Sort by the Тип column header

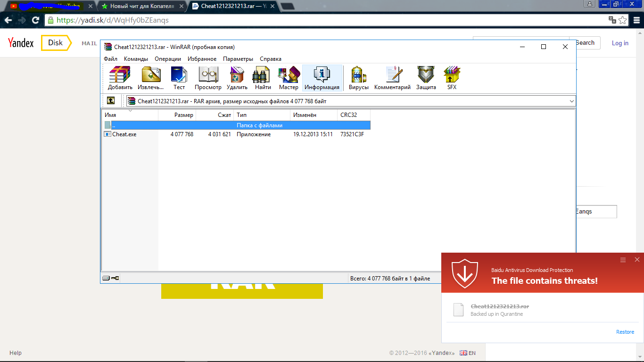coord(262,115)
